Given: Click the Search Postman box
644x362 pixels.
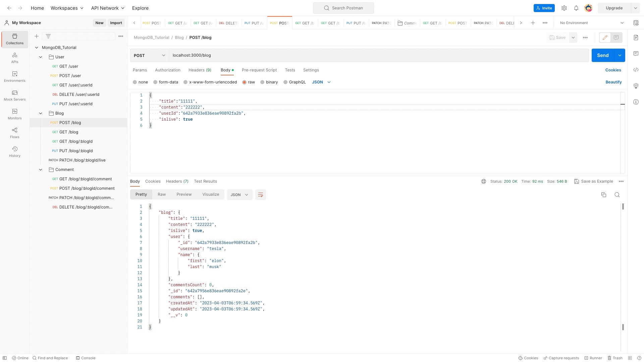Looking at the screenshot, I should tap(343, 8).
